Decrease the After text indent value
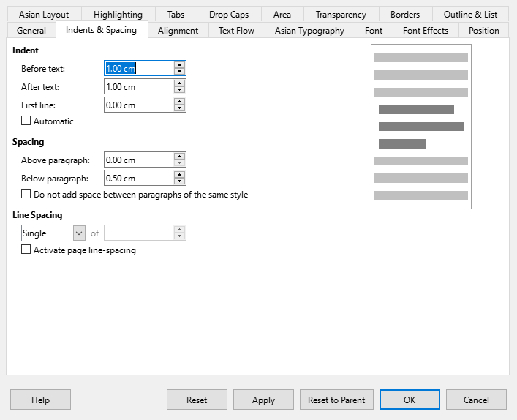Image resolution: width=517 pixels, height=420 pixels. point(179,90)
